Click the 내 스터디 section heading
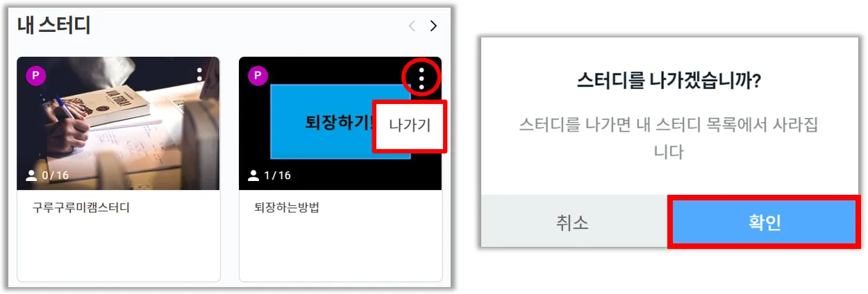The width and height of the screenshot is (868, 294). pyautogui.click(x=54, y=26)
